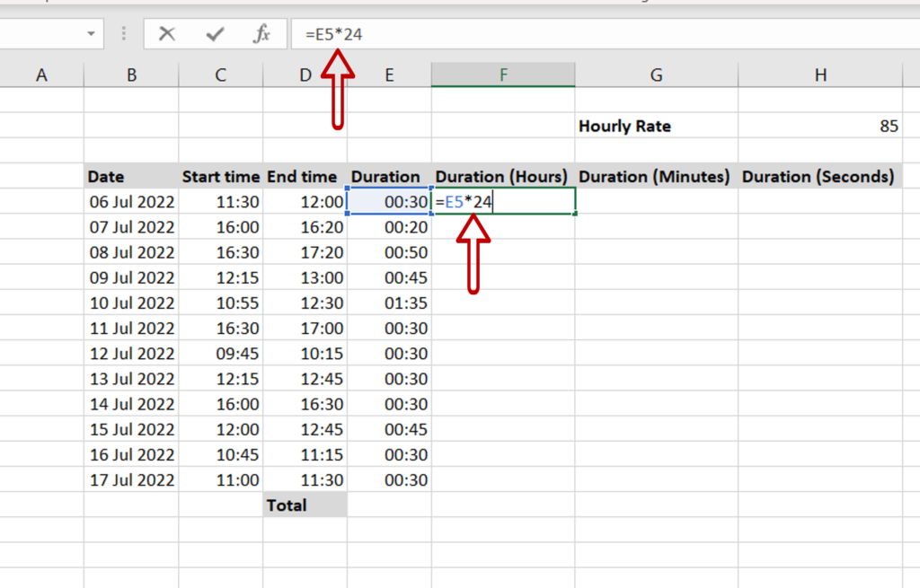Select the cell containing 85
The image size is (920, 588).
820,126
